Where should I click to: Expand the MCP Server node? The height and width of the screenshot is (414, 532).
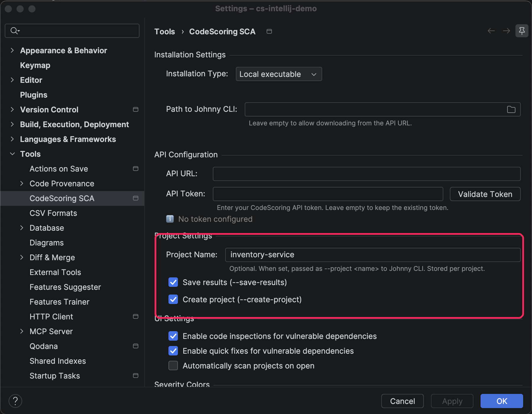tap(22, 331)
